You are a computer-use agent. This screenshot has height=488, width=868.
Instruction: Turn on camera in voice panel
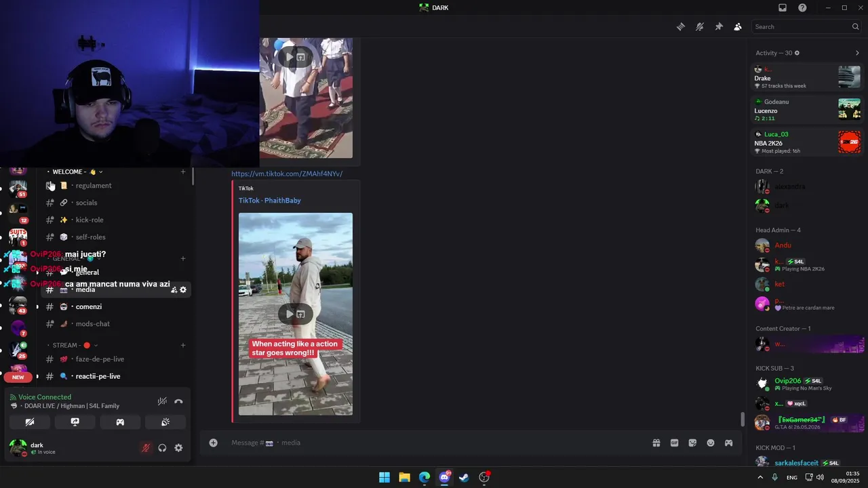pyautogui.click(x=30, y=422)
